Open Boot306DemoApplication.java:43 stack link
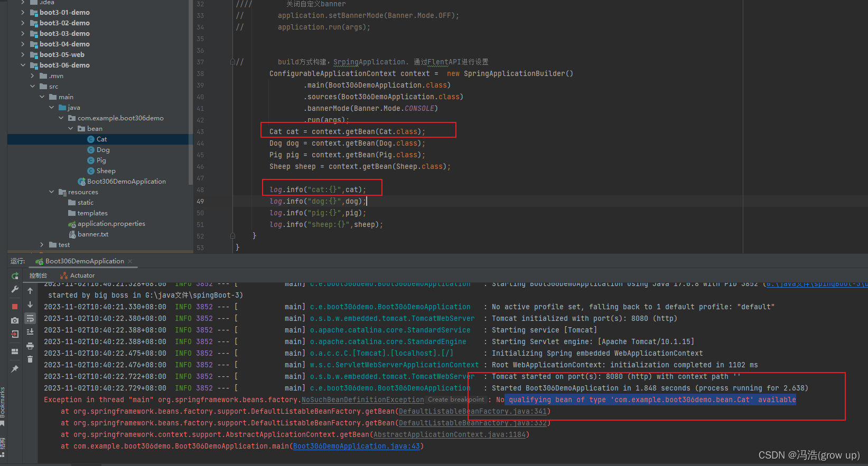 tap(357, 446)
